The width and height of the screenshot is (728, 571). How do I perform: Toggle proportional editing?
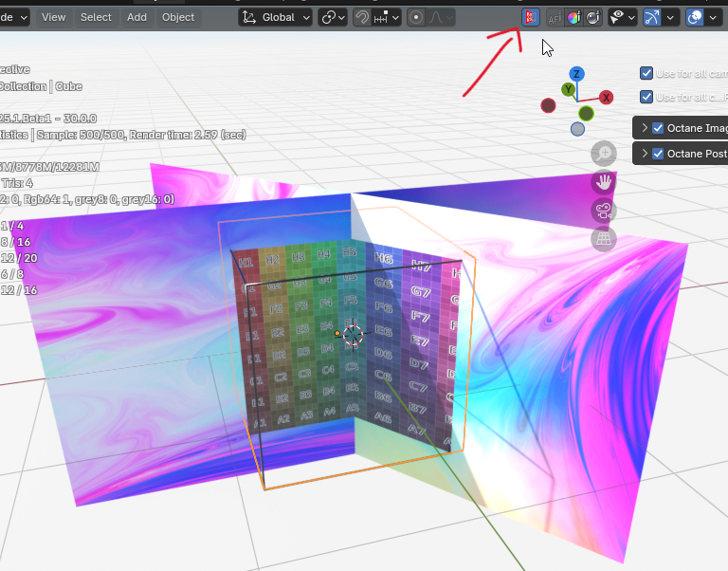(416, 18)
